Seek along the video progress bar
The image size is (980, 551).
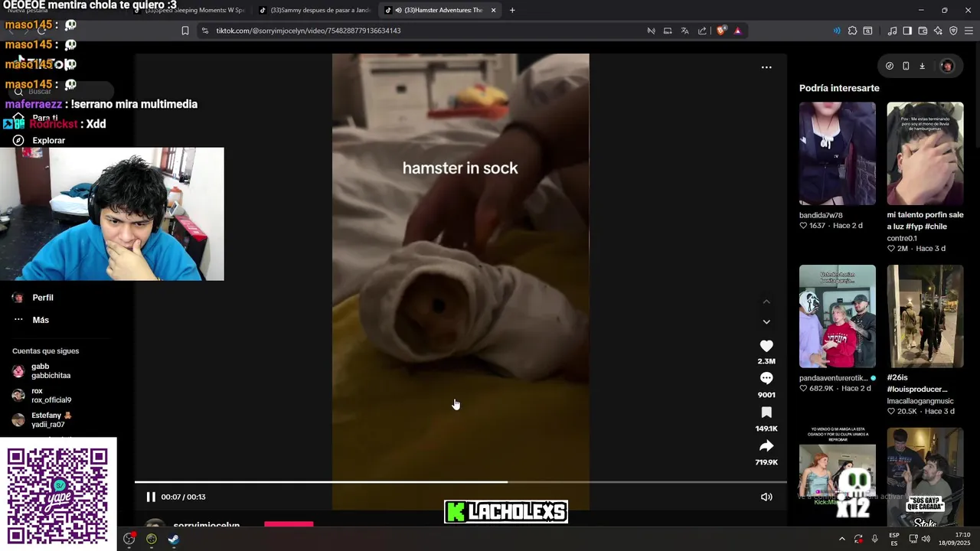point(460,482)
